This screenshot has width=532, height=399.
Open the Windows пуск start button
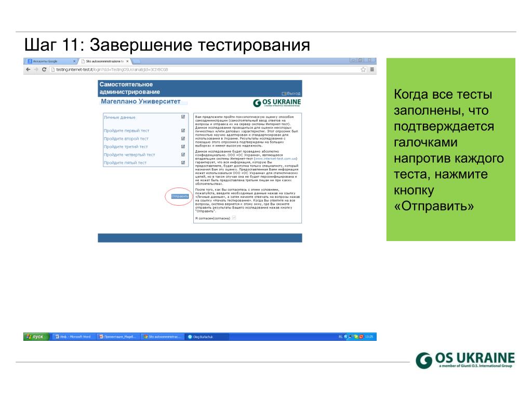tap(36, 337)
